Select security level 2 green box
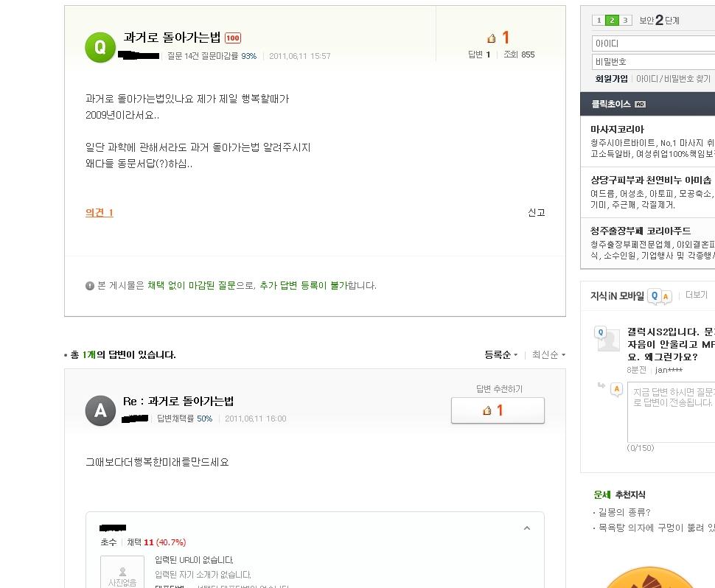The height and width of the screenshot is (588, 715). click(612, 21)
